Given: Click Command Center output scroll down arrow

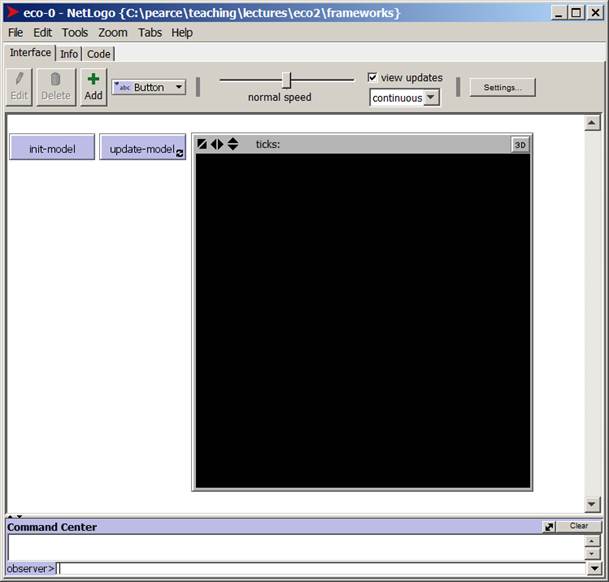Looking at the screenshot, I should [x=592, y=553].
